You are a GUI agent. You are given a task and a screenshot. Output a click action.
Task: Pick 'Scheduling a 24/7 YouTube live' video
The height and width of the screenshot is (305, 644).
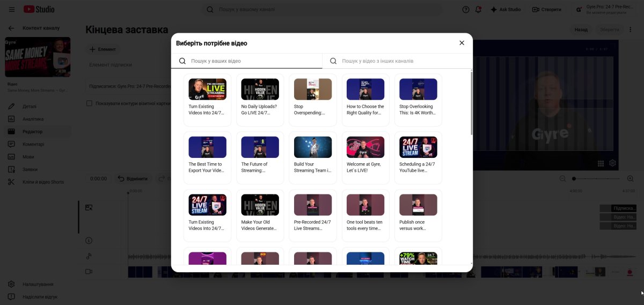(418, 158)
